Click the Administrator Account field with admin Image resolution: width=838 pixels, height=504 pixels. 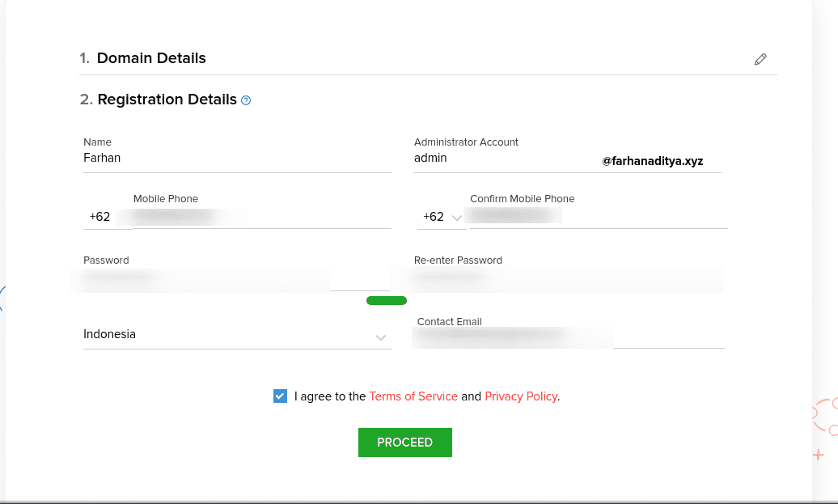502,159
